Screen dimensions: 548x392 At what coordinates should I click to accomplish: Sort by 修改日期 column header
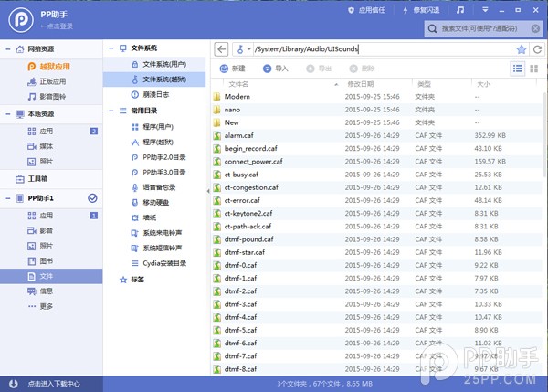(376, 84)
